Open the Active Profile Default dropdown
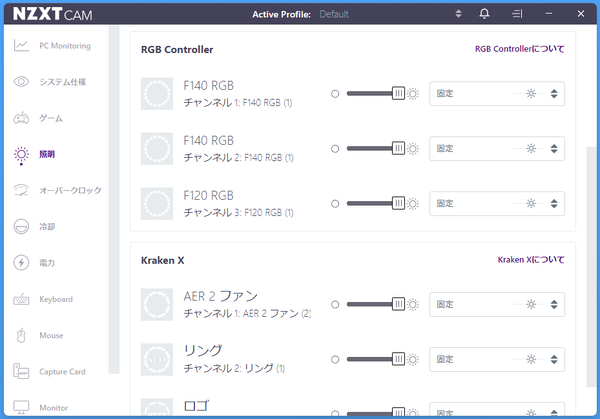The height and width of the screenshot is (419, 600). click(390, 14)
